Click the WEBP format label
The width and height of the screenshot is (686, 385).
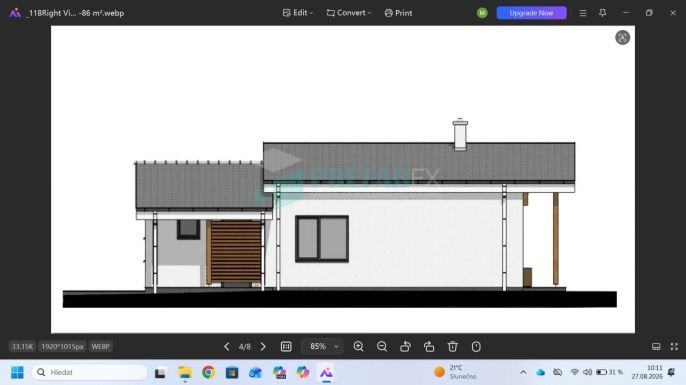click(x=100, y=346)
